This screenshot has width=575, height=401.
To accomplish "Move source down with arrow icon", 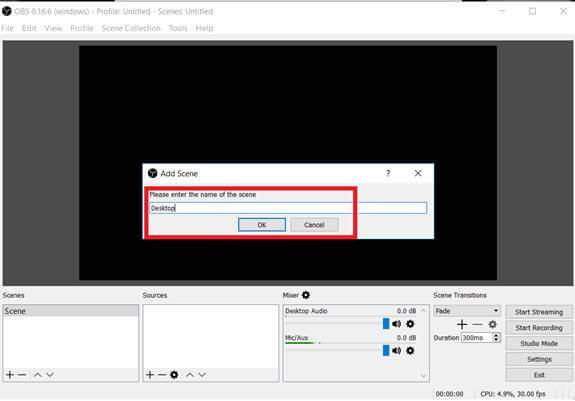I will click(x=202, y=375).
